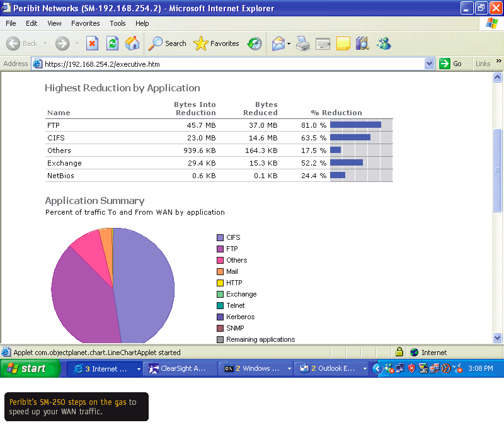Click the Exchange row name
The width and height of the screenshot is (504, 430).
tap(64, 163)
